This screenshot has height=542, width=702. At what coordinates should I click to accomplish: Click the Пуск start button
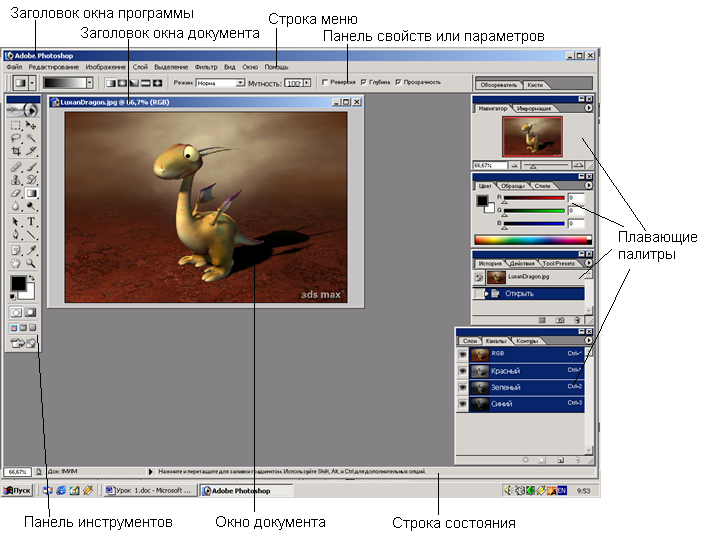tap(17, 491)
